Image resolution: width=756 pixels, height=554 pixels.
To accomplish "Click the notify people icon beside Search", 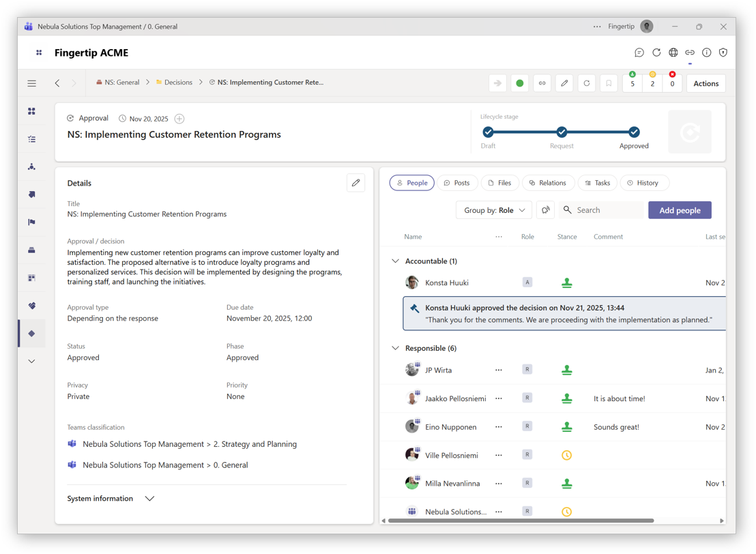I will [x=545, y=210].
